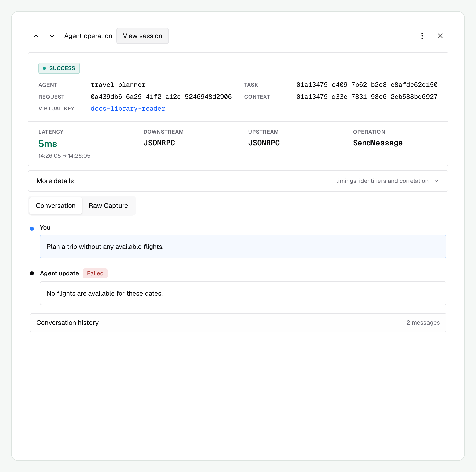Click the 5ms latency value
This screenshot has height=472, width=476.
48,144
